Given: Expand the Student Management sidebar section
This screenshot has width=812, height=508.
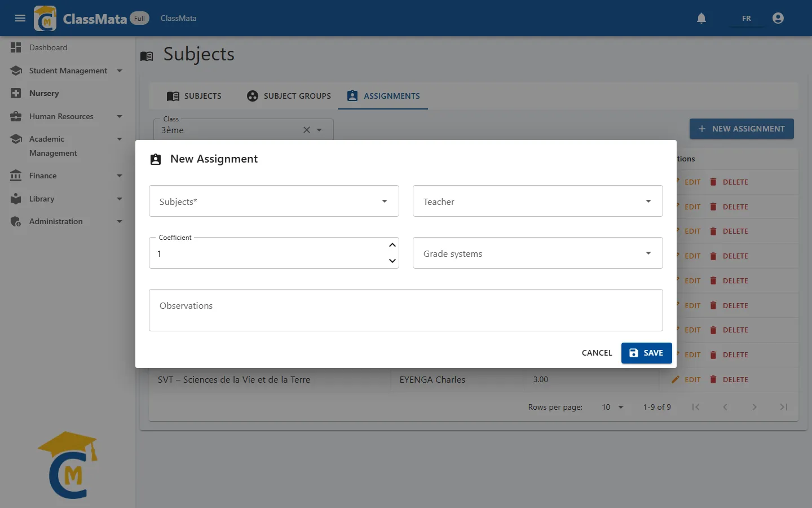Looking at the screenshot, I should point(120,71).
